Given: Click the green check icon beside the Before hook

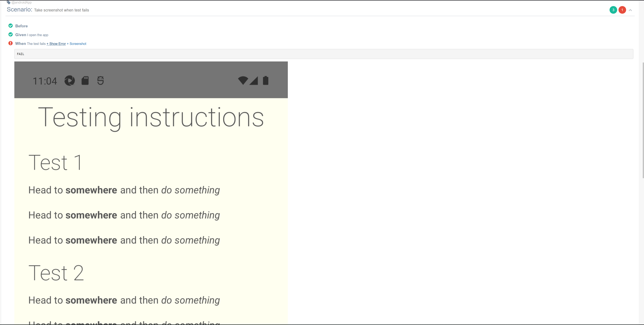Looking at the screenshot, I should tap(10, 26).
